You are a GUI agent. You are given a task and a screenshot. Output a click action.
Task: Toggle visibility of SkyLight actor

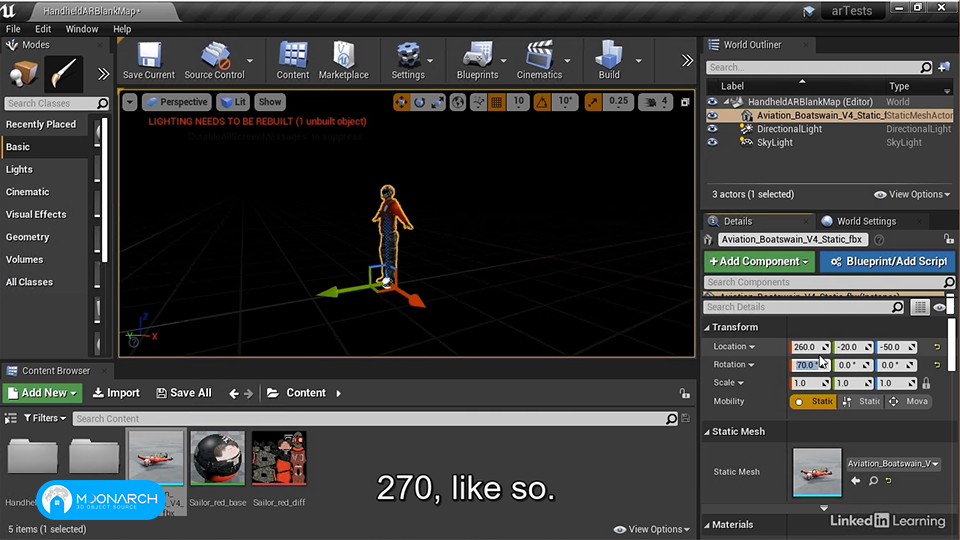[x=712, y=142]
